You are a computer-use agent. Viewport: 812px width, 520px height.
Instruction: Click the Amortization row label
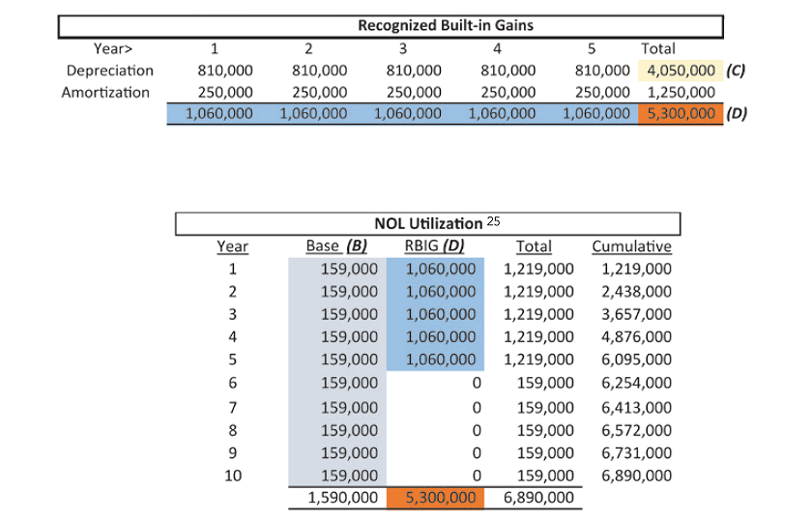[x=108, y=92]
